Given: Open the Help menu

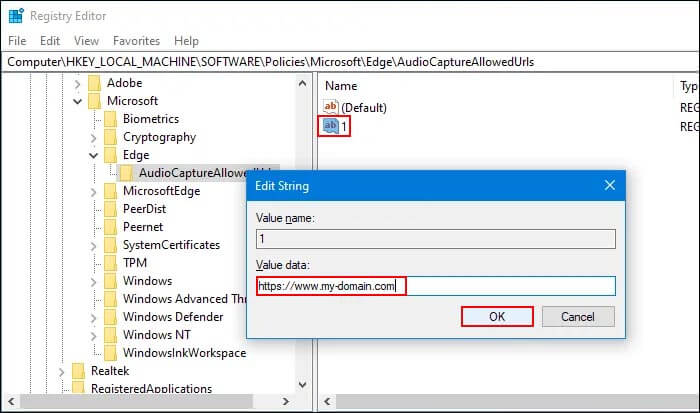Looking at the screenshot, I should 186,41.
